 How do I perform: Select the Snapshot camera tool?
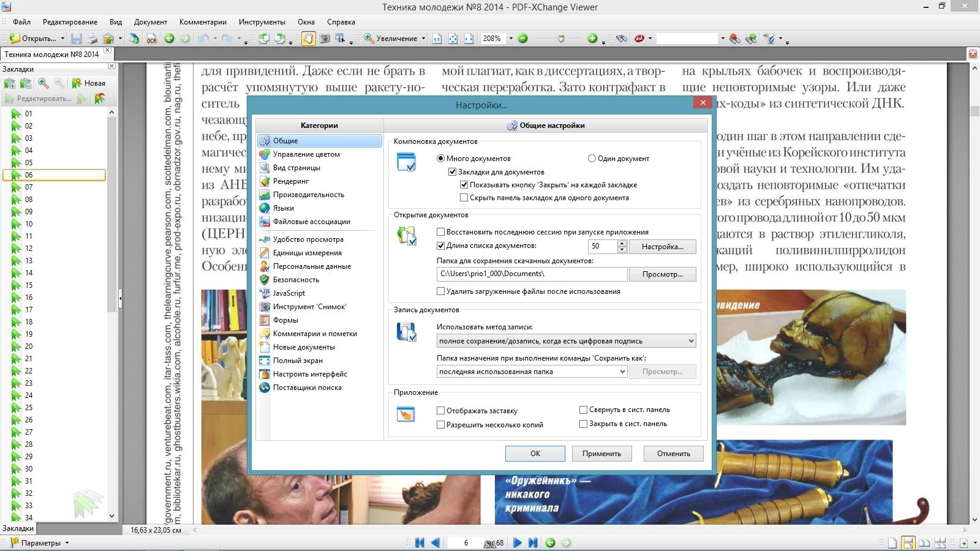coord(325,39)
